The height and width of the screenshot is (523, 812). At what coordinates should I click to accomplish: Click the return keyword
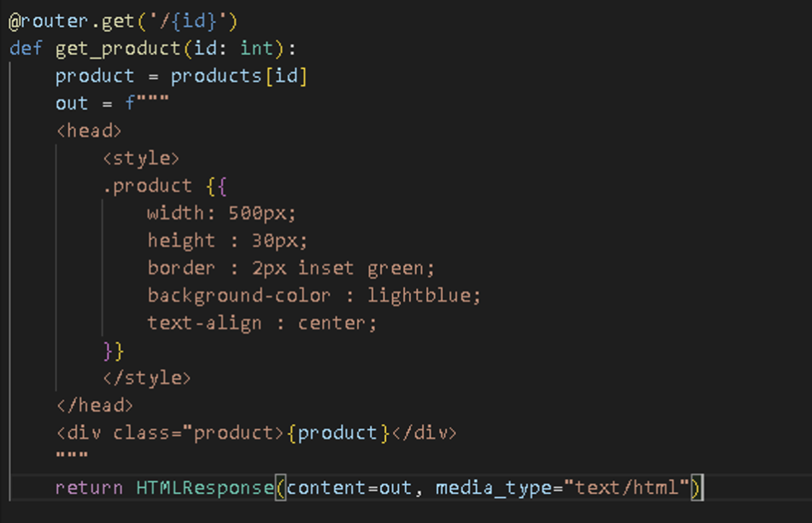[88, 488]
